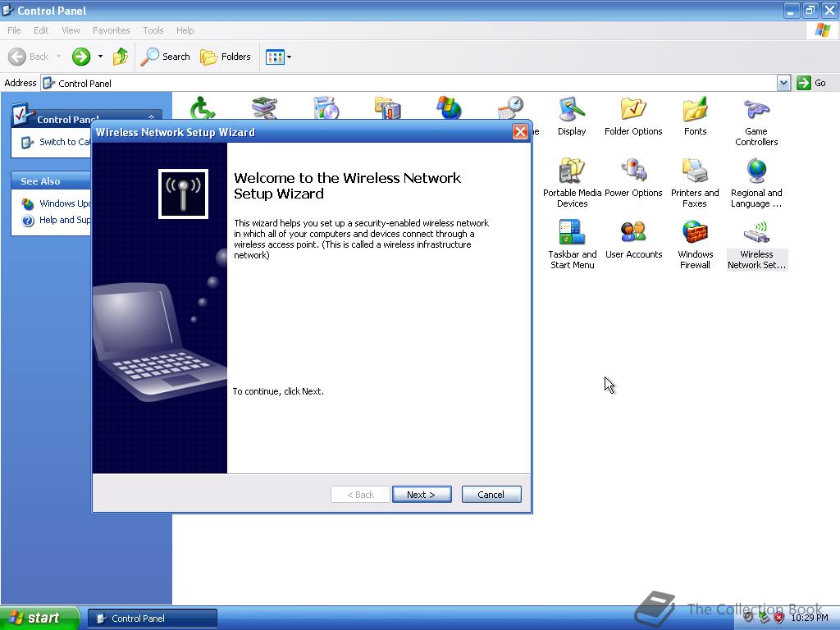Open the User Accounts icon
Image resolution: width=840 pixels, height=630 pixels.
[x=634, y=240]
